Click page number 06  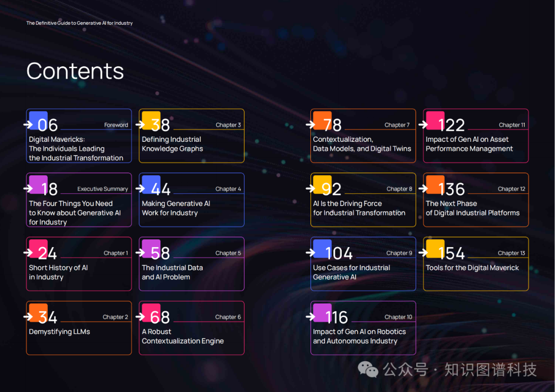pos(48,125)
